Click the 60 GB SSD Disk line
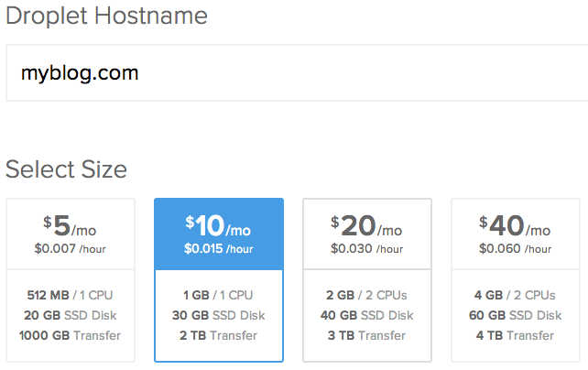588x370 pixels. [x=515, y=316]
